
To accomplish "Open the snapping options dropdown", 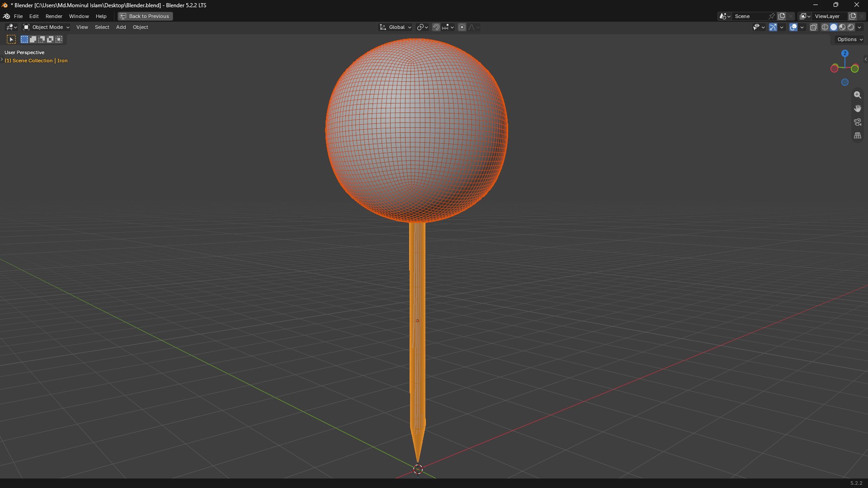I will (448, 28).
